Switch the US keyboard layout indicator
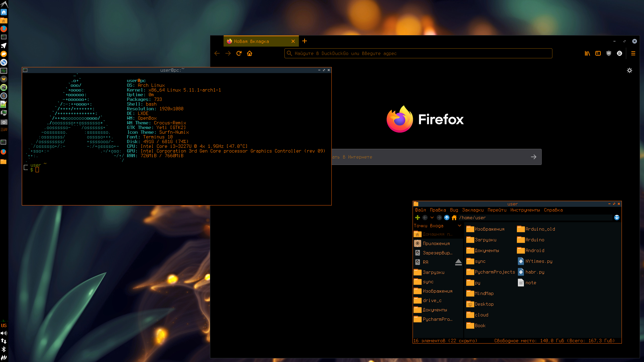The image size is (644, 362). click(x=4, y=325)
